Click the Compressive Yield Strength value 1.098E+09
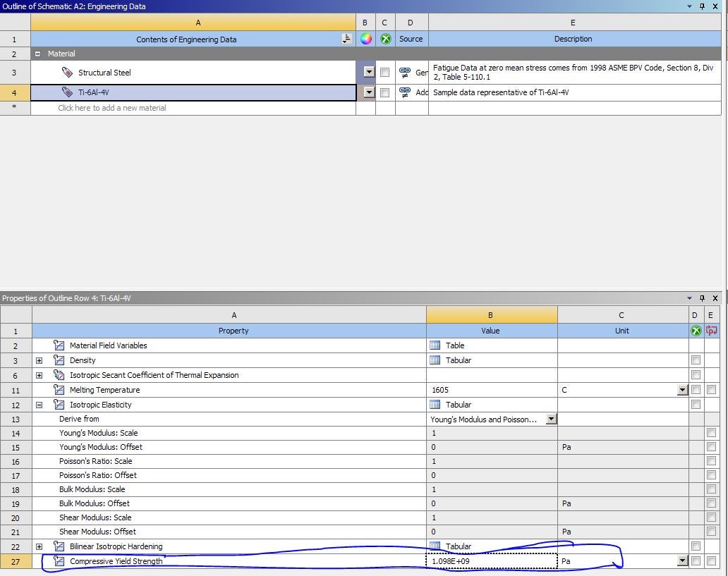This screenshot has height=576, width=728. pos(450,561)
